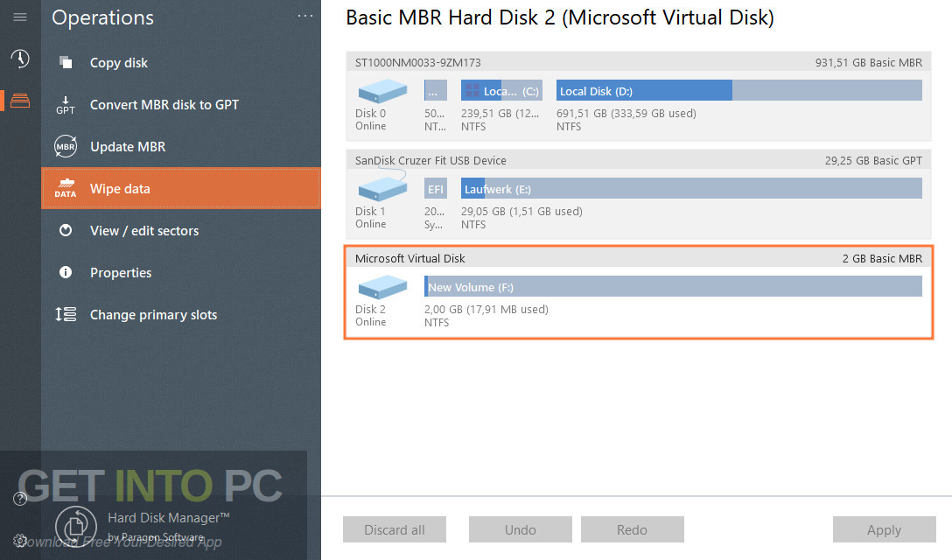Click the Wipe data icon
This screenshot has width=952, height=560.
point(66,188)
